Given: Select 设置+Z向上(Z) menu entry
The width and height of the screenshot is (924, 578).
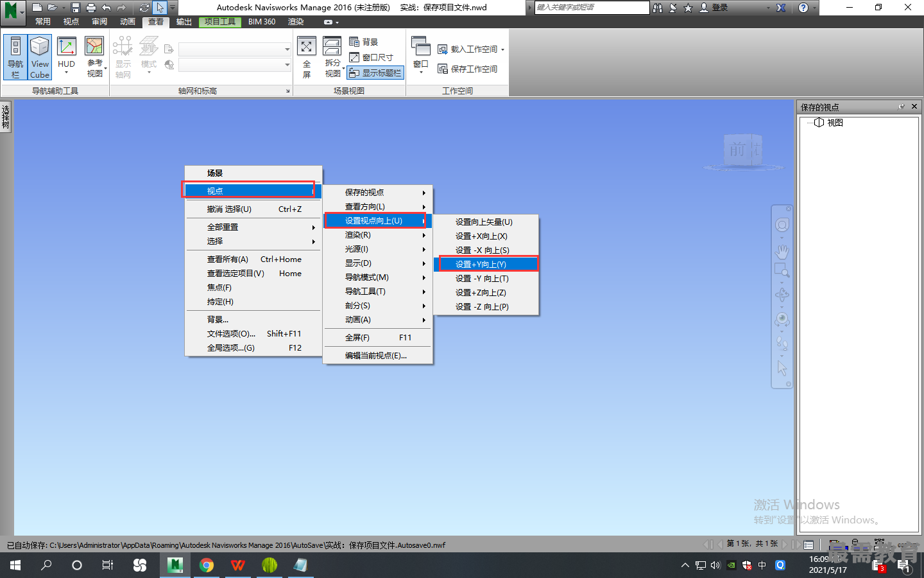Looking at the screenshot, I should point(486,293).
